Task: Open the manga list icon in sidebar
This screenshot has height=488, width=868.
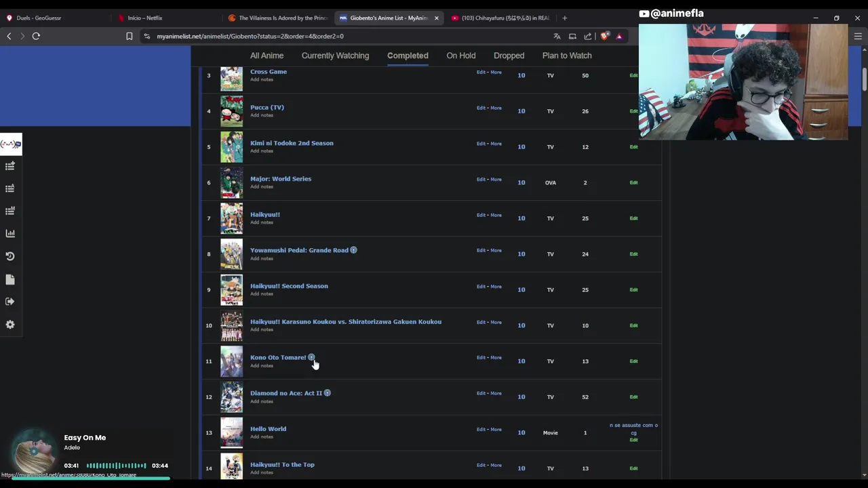Action: [10, 211]
